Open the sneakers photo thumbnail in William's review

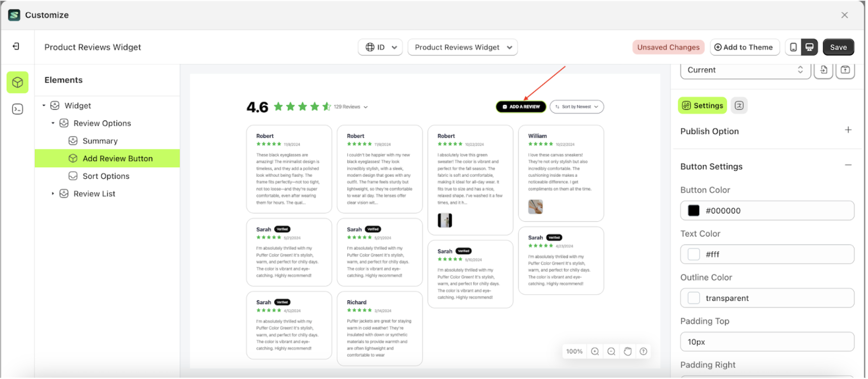[535, 207]
